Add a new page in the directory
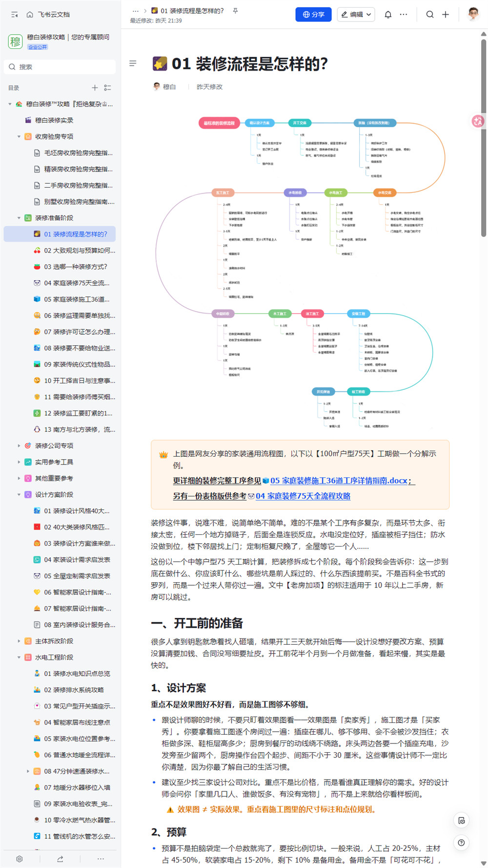 click(95, 88)
